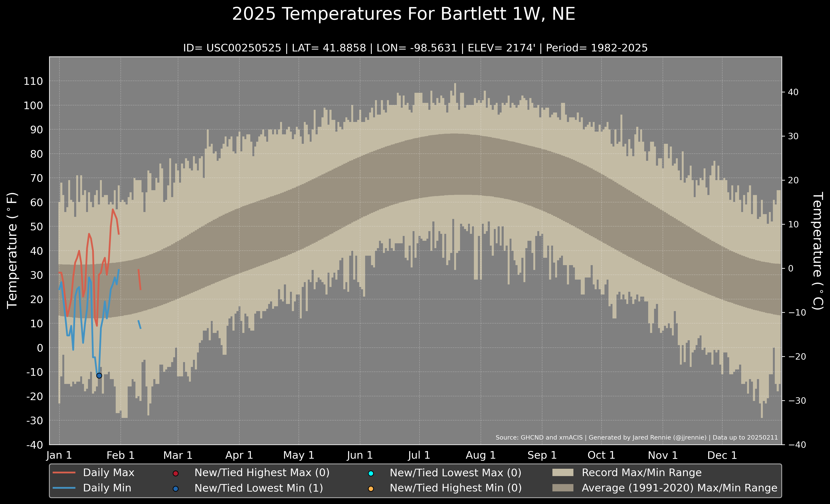The width and height of the screenshot is (830, 504).
Task: Click the 'Feb 1' x-axis label
Action: [121, 455]
